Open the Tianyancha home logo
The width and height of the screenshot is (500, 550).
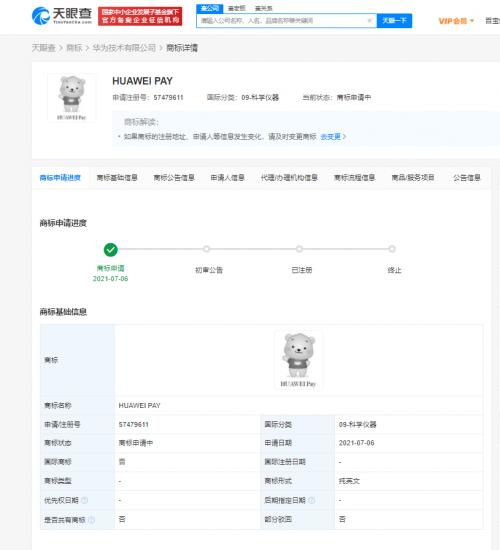pos(62,16)
